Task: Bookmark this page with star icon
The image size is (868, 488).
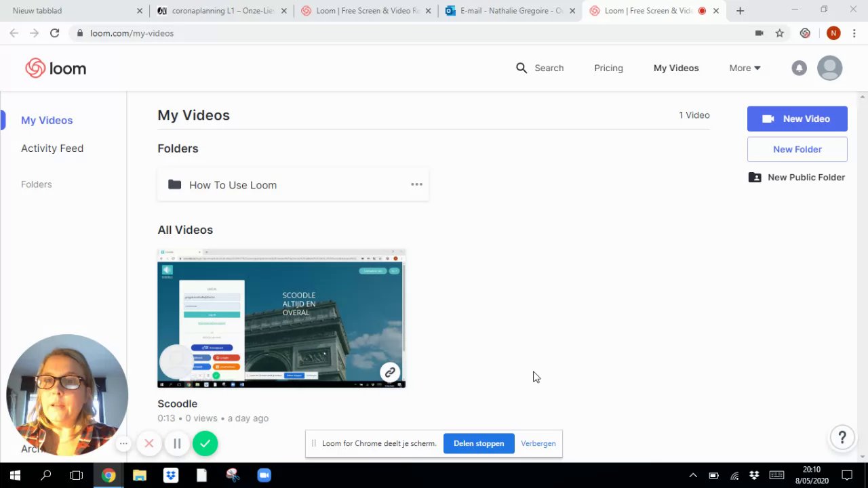Action: [780, 33]
